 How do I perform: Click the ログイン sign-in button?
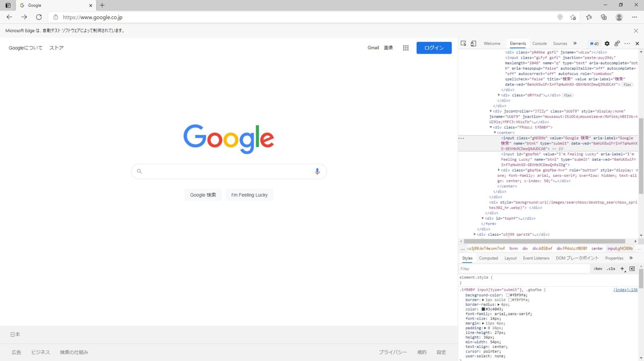pos(434,48)
